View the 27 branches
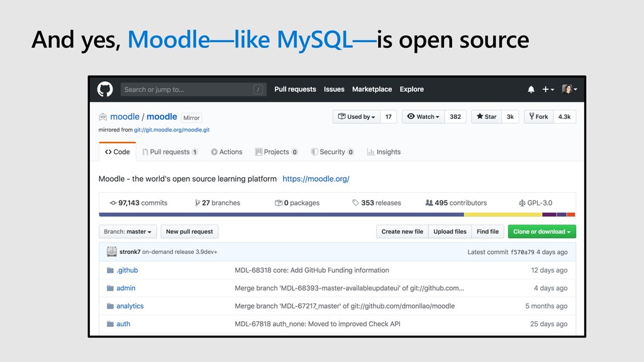The image size is (644, 362). coord(217,203)
